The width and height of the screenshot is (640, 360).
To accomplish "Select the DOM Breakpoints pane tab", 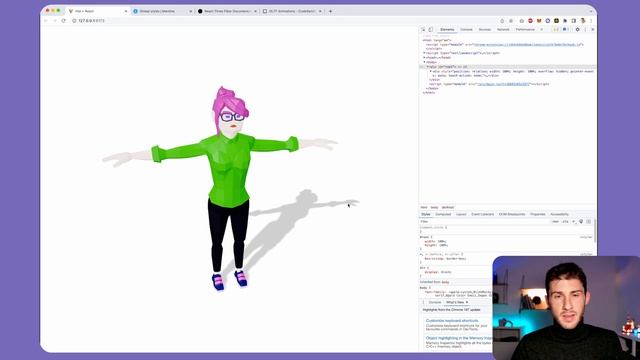I will pyautogui.click(x=512, y=214).
